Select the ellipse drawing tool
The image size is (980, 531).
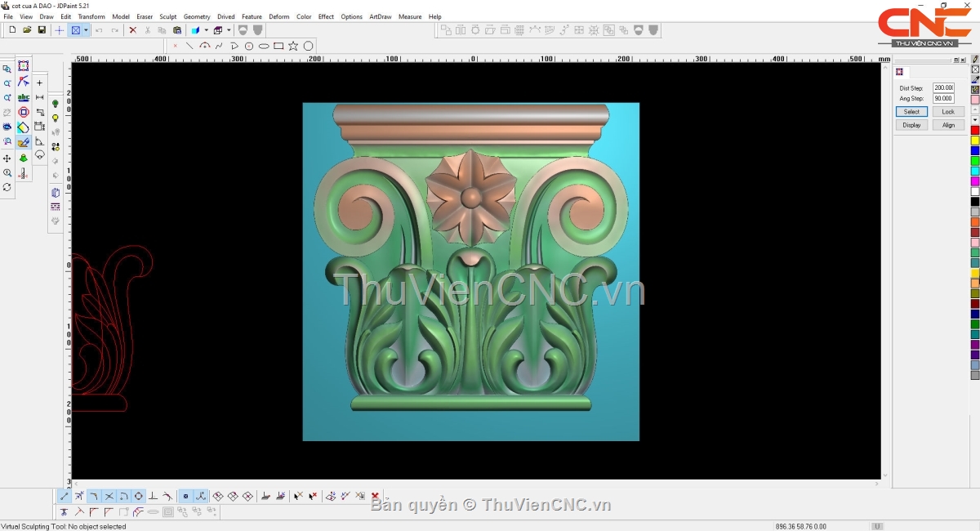click(x=264, y=46)
